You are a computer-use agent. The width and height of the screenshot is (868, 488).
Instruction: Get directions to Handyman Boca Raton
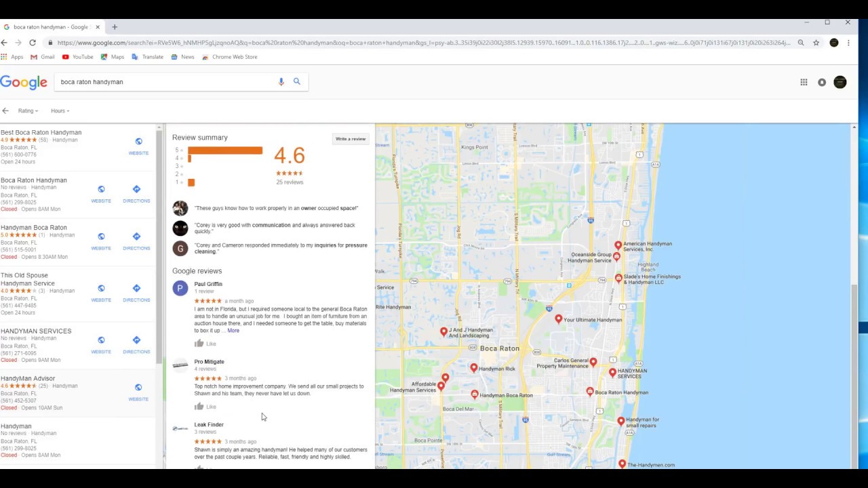point(136,242)
